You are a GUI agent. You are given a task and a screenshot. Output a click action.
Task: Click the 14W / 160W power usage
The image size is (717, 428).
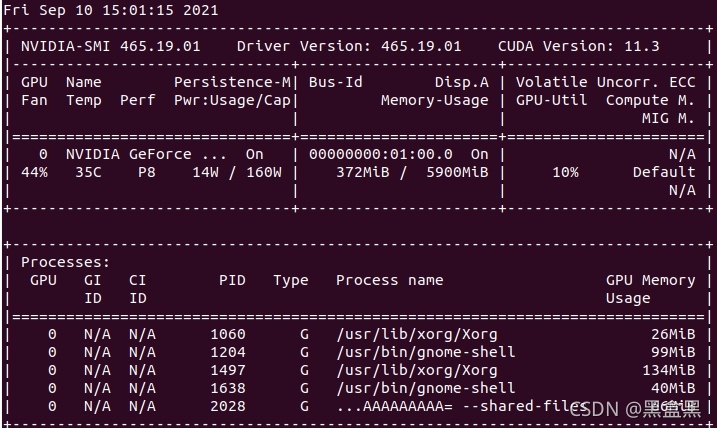click(x=237, y=172)
